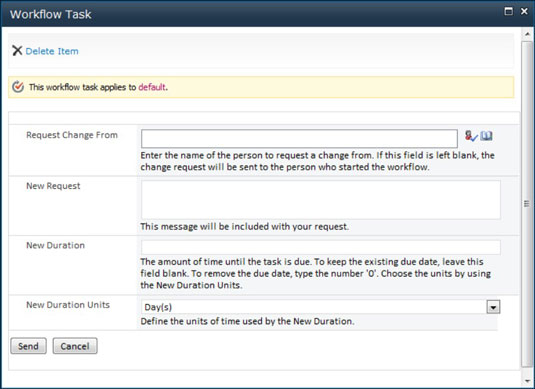This screenshot has height=389, width=535.
Task: Click the workflow task status icon
Action: [18, 87]
